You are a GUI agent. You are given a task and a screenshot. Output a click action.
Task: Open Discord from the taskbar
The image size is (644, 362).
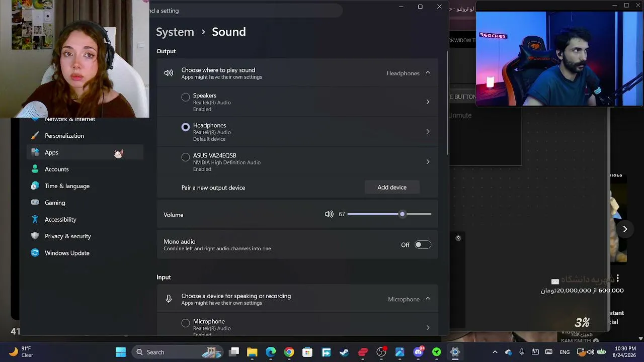[x=418, y=352]
